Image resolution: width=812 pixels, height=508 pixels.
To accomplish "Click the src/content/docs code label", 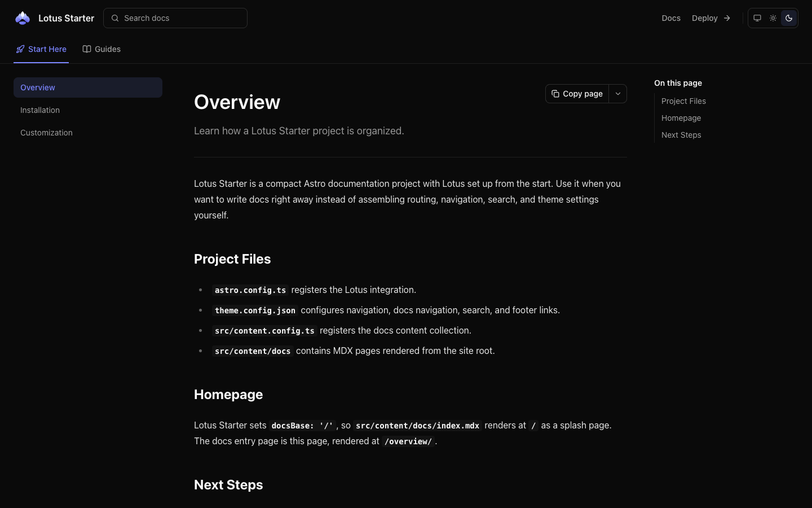I will 253,351.
